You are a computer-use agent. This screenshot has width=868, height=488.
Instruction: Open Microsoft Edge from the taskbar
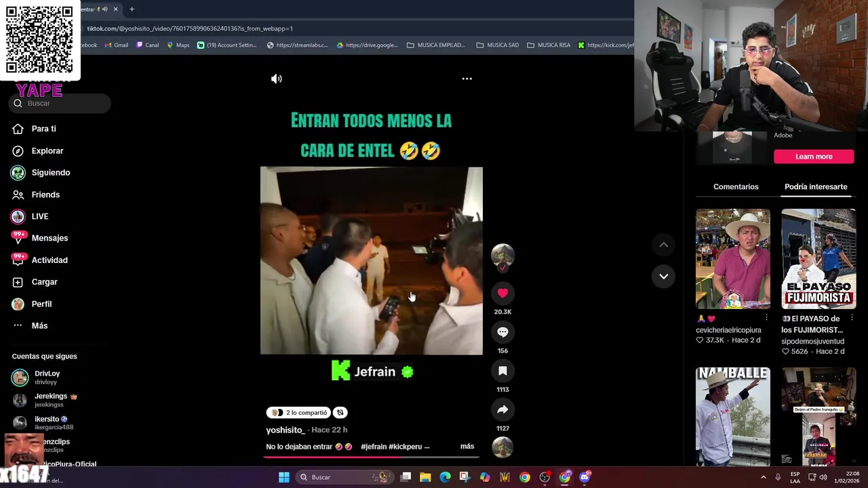[x=445, y=477]
